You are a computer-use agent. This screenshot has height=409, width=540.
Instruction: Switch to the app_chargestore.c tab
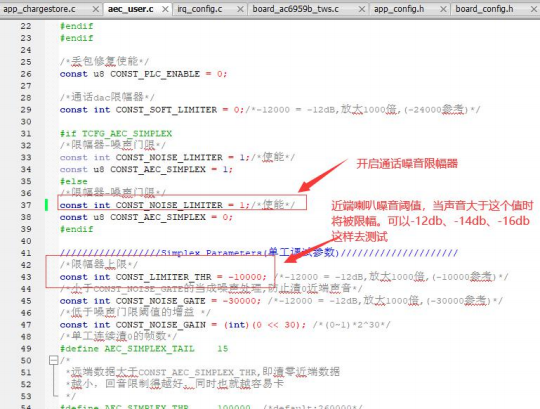click(x=39, y=9)
